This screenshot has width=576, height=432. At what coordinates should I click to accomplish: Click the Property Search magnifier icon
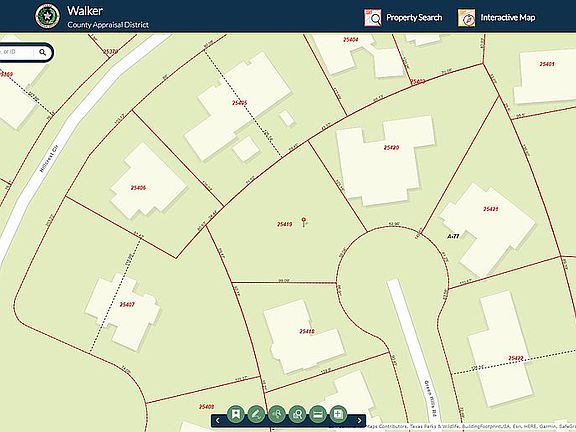tap(373, 18)
